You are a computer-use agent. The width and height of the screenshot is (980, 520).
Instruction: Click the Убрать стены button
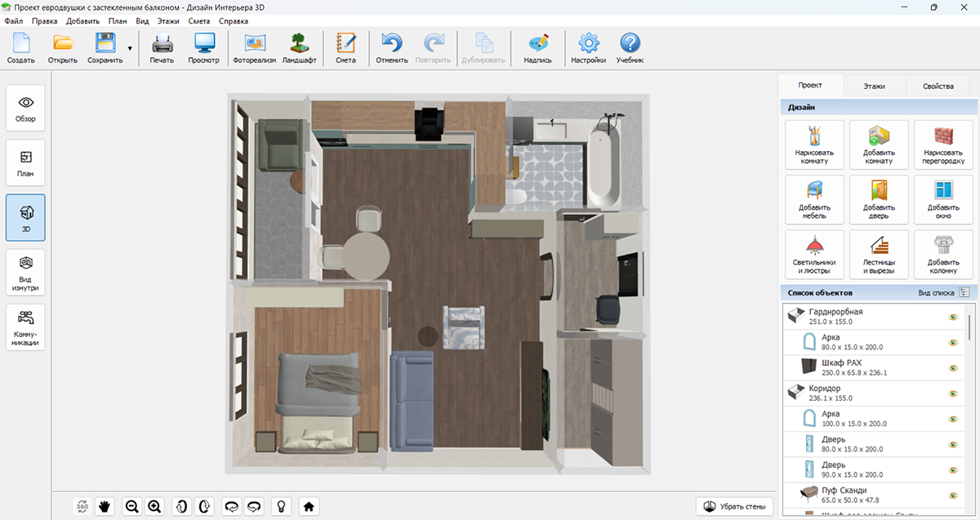734,506
